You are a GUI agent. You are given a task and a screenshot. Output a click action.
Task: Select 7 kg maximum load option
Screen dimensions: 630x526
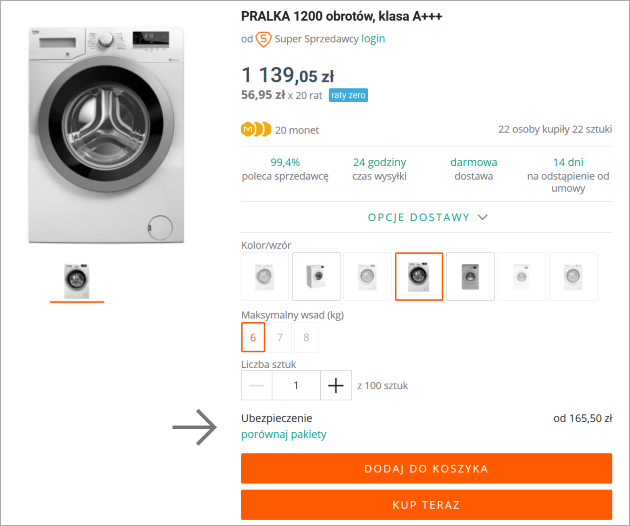coord(280,337)
